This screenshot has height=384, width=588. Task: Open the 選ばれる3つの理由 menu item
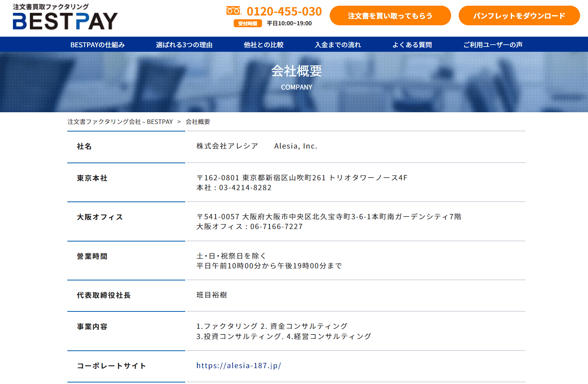click(x=184, y=45)
